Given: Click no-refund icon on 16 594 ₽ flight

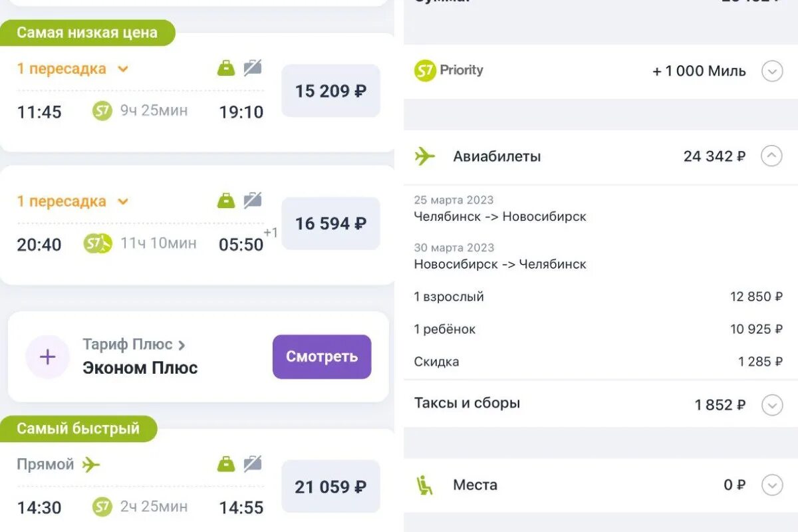Looking at the screenshot, I should click(x=252, y=199).
